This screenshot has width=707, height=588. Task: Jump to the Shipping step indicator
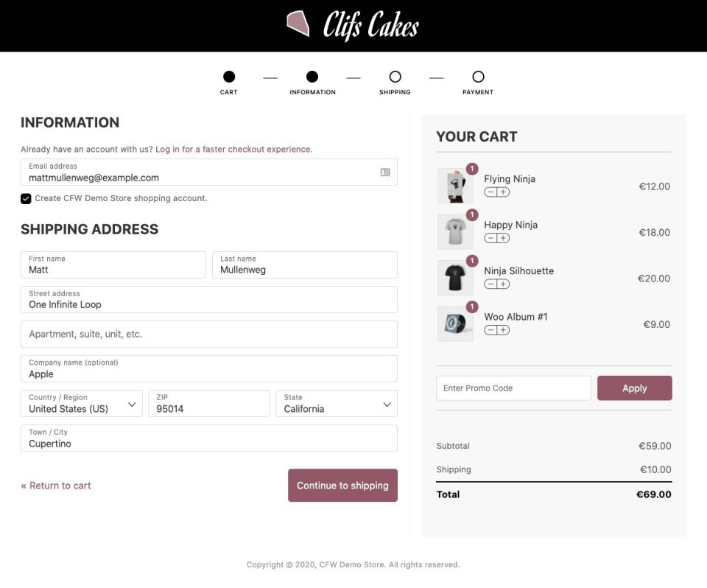coord(395,77)
